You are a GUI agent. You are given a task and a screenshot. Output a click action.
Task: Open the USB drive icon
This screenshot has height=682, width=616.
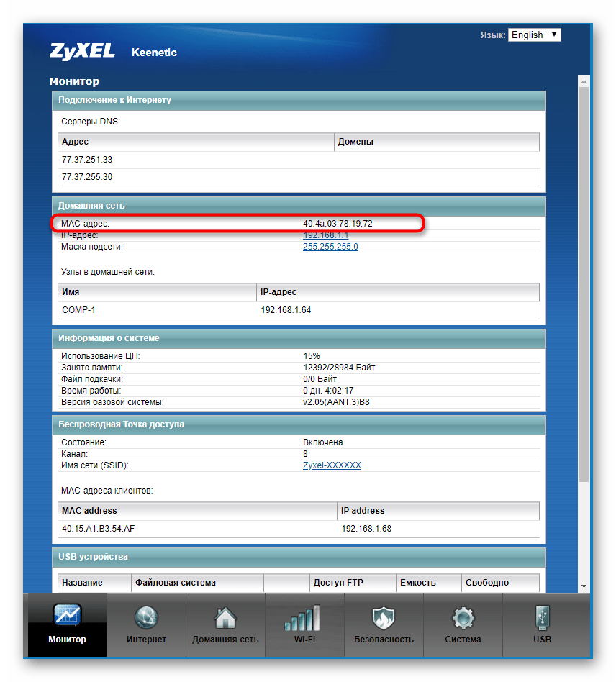(542, 617)
